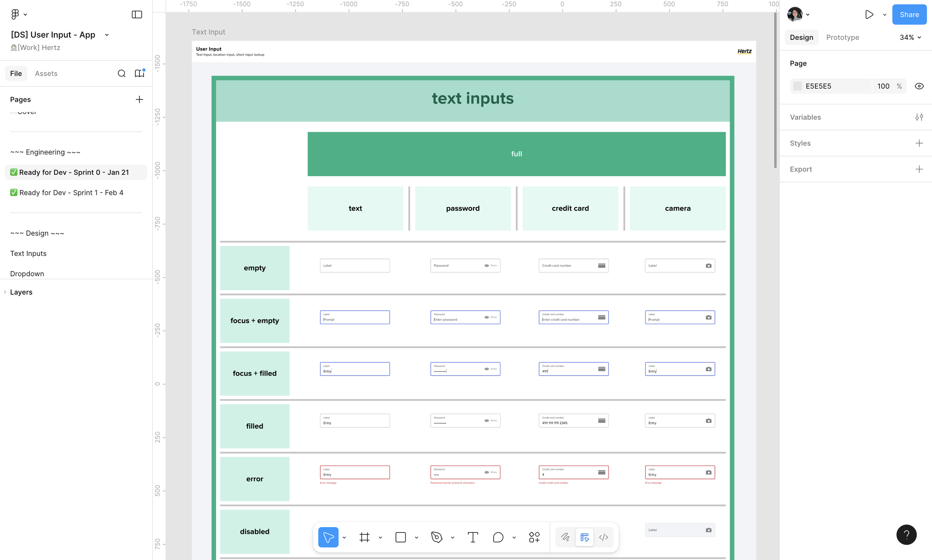Select the Frame tool
This screenshot has height=560, width=932.
364,537
